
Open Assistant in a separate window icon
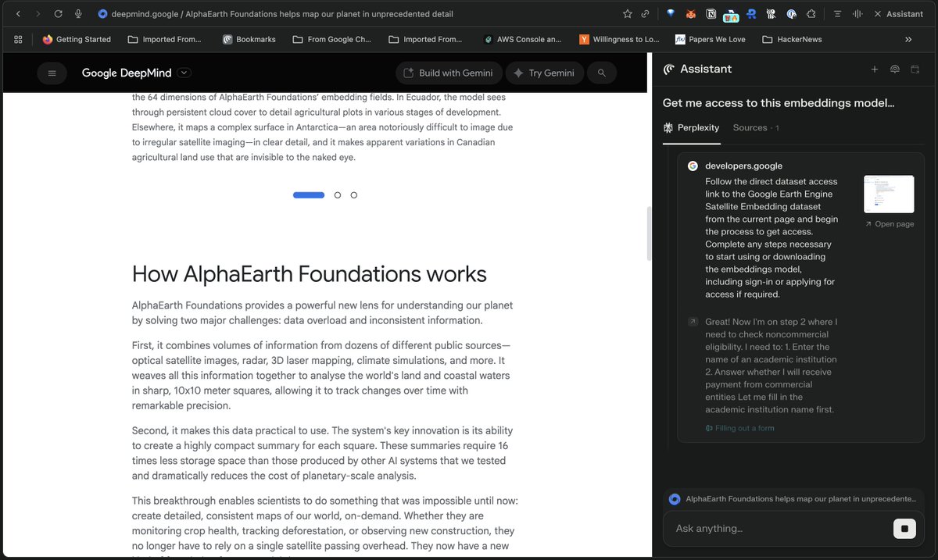point(915,69)
